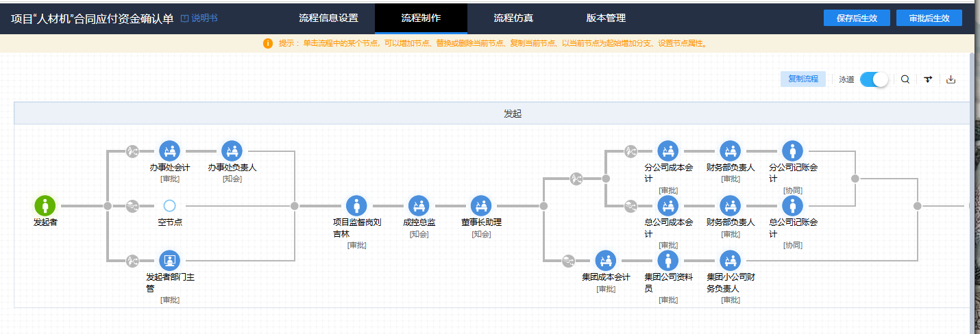Switch to the 流程制作 tab
The image size is (980, 334).
[x=421, y=18]
